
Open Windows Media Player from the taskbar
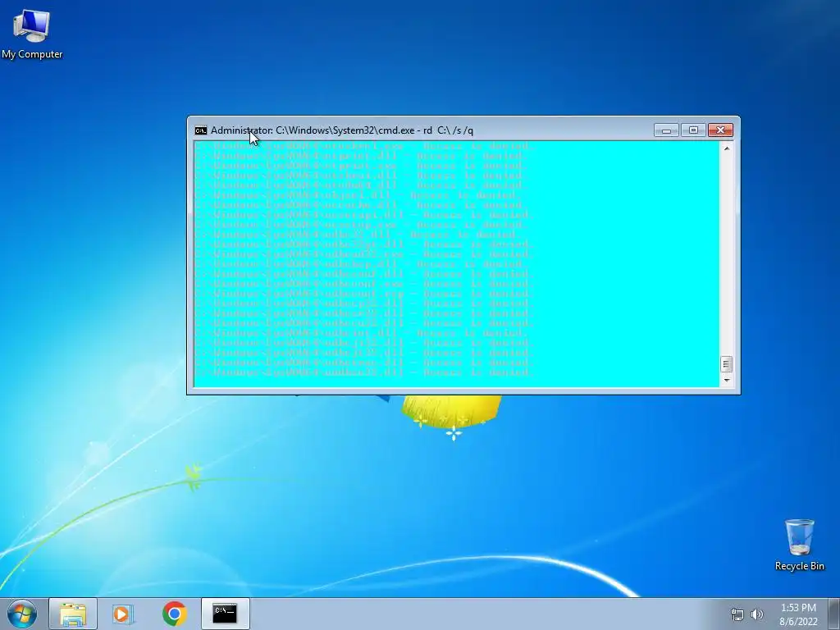click(x=123, y=614)
